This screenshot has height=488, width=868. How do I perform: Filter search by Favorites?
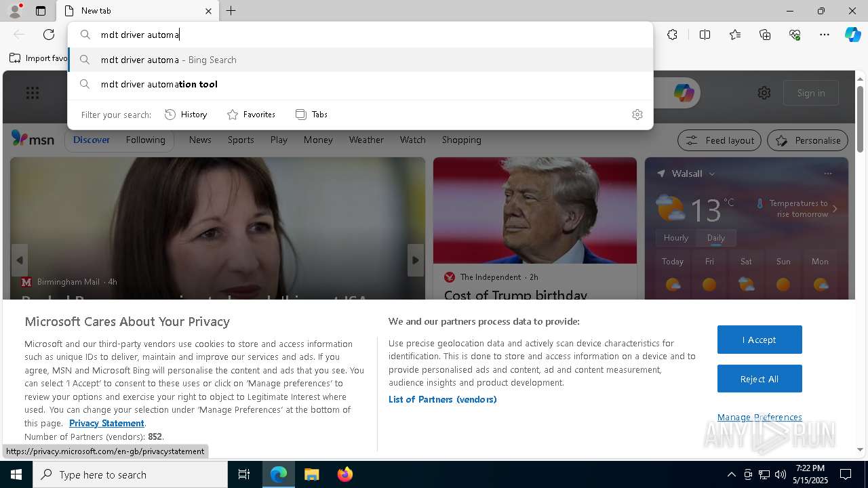point(251,115)
